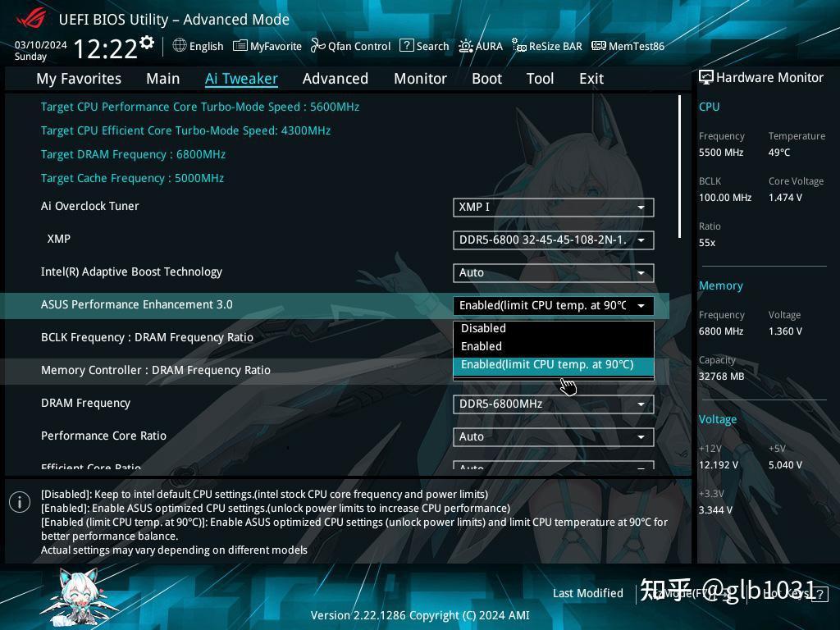The width and height of the screenshot is (840, 630).
Task: Click Target DRAM Frequency : 6800MHz text
Action: point(133,154)
